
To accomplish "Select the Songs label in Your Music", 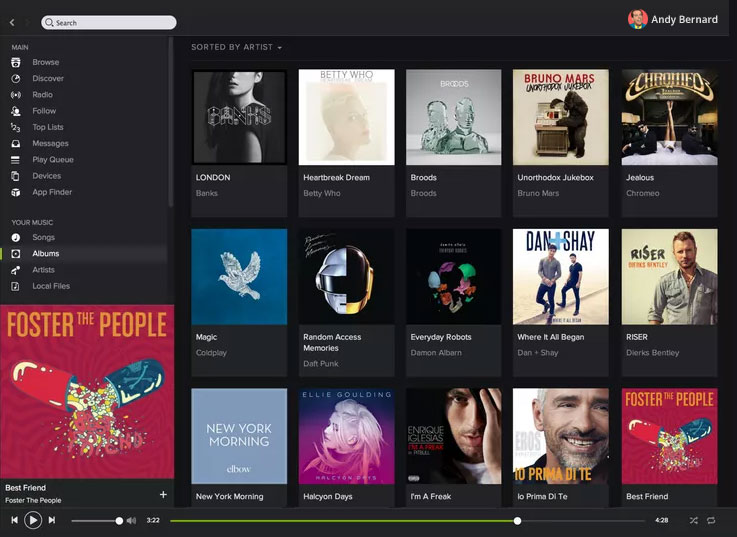I will click(43, 237).
